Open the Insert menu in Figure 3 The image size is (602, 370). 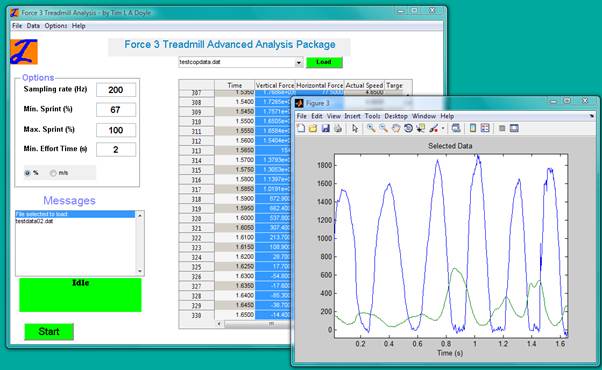coord(352,116)
